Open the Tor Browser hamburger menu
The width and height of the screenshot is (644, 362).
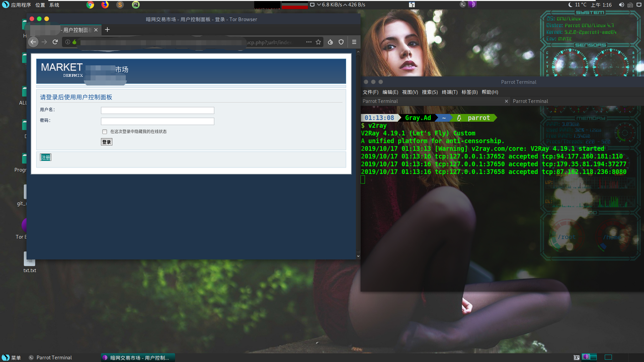pos(354,42)
